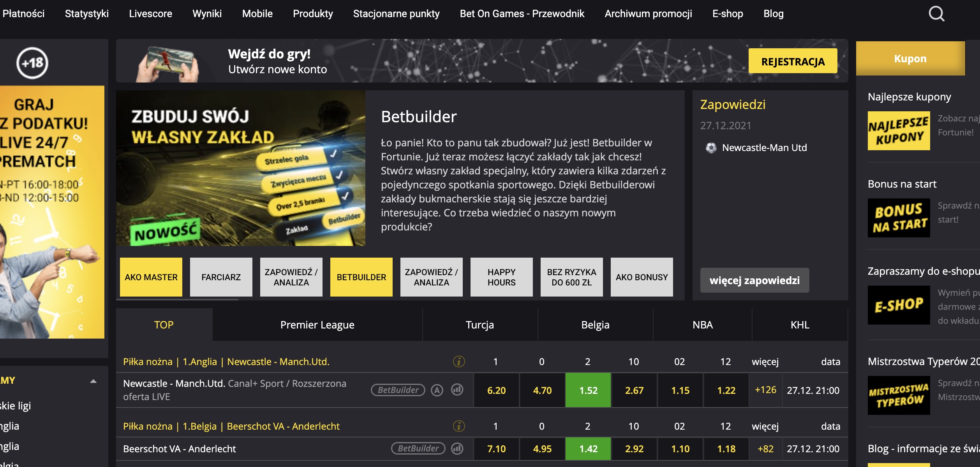Open Blog in the top menu
The height and width of the screenshot is (467, 980).
[x=773, y=14]
